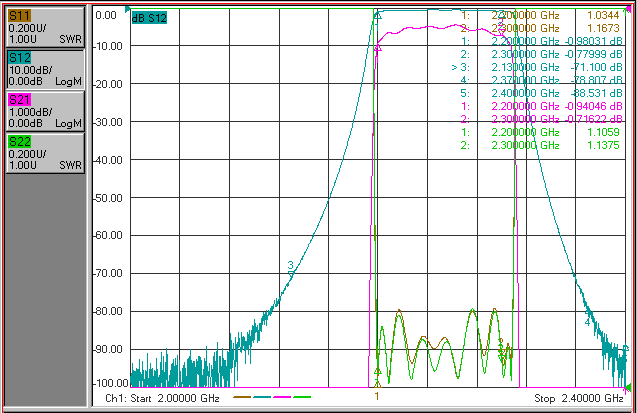Click the 'dB S12' trace title label
The height and width of the screenshot is (413, 637).
149,17
